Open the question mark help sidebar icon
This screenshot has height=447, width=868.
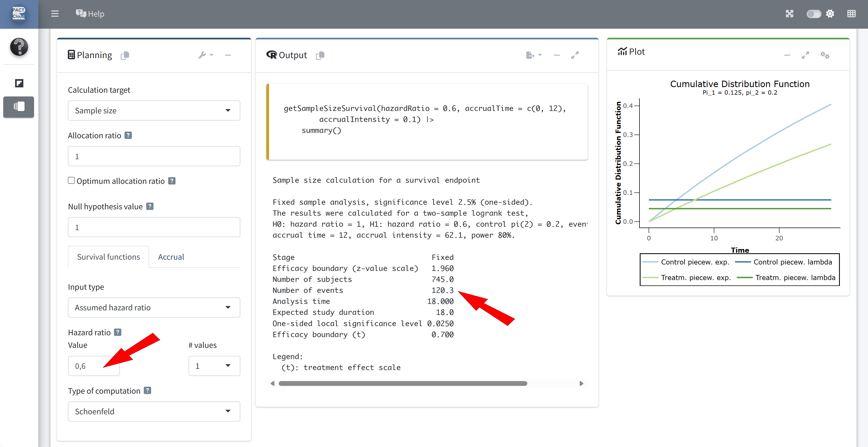click(19, 46)
